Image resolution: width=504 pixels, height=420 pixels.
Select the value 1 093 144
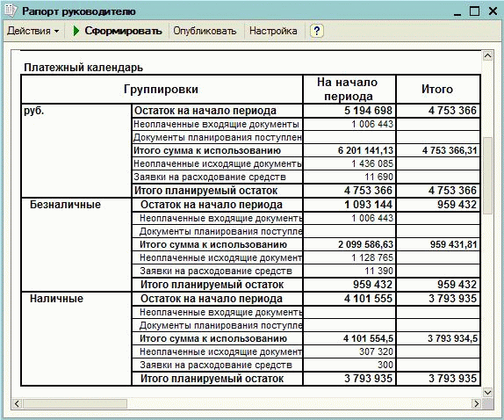pyautogui.click(x=368, y=205)
